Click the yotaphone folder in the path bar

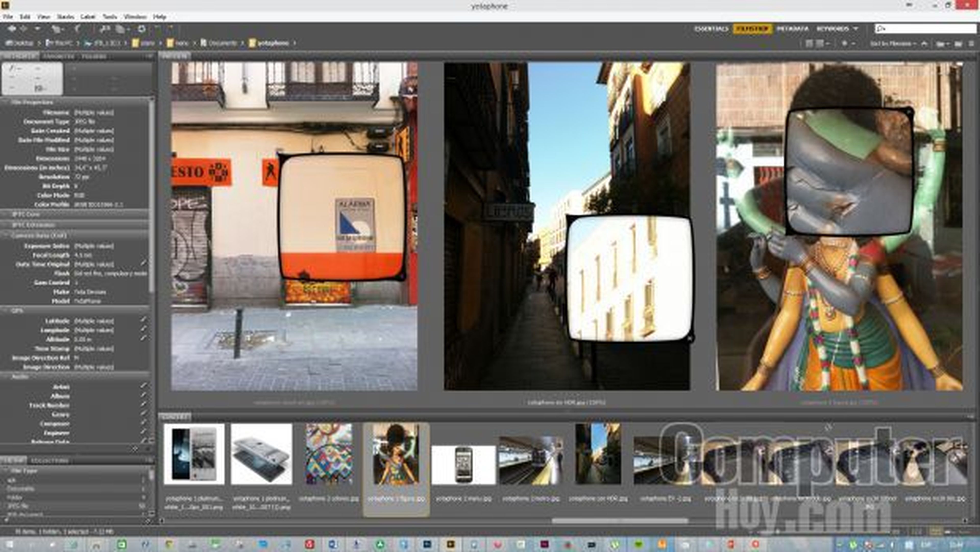click(269, 43)
